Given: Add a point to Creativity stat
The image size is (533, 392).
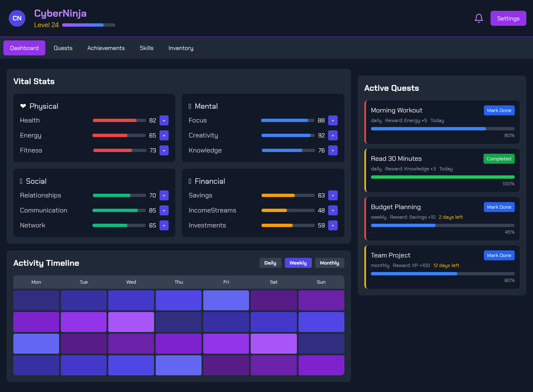Looking at the screenshot, I should click(333, 135).
